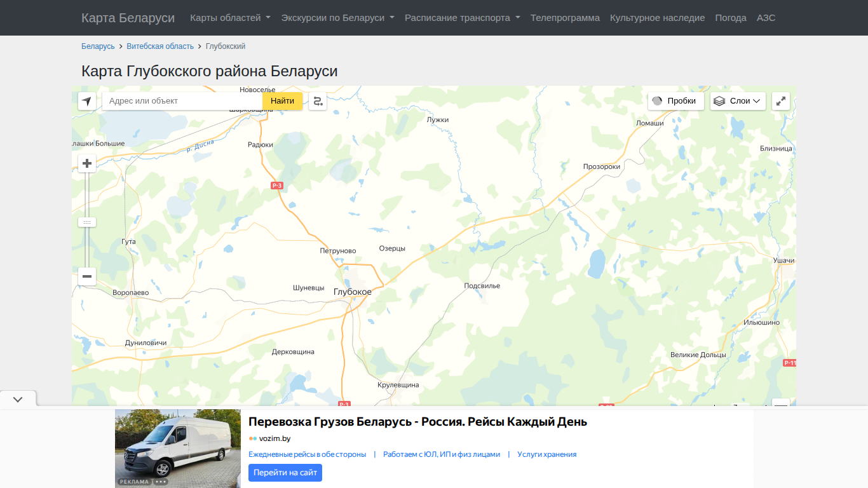Viewport: 868px width, 488px height.
Task: Expand the Расписание транспорта dropdown
Action: (x=463, y=18)
